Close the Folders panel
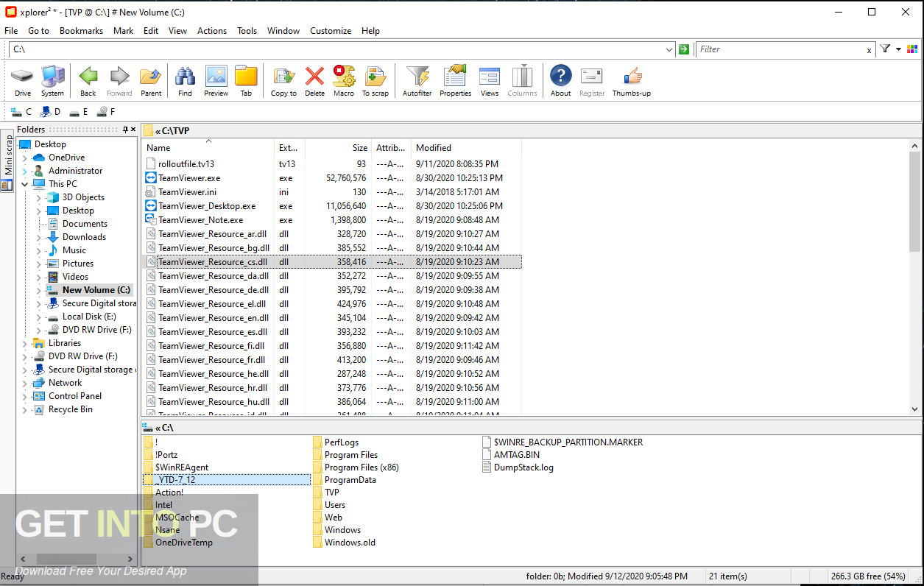The height and width of the screenshot is (586, 924). 133,130
